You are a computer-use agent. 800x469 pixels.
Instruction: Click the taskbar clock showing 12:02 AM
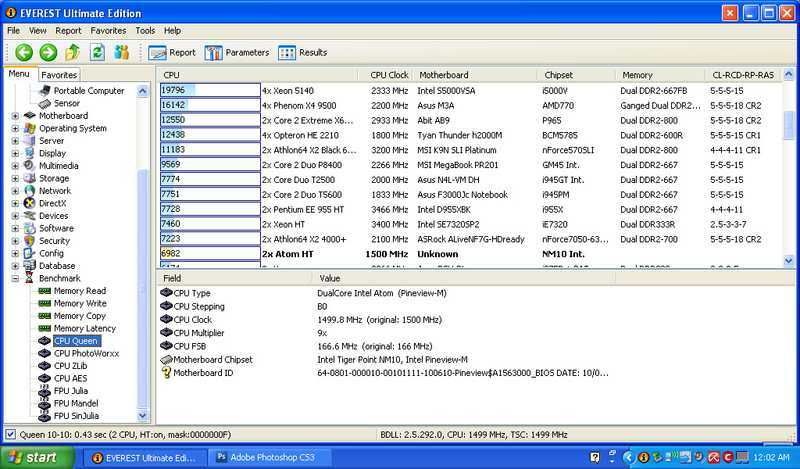click(771, 457)
